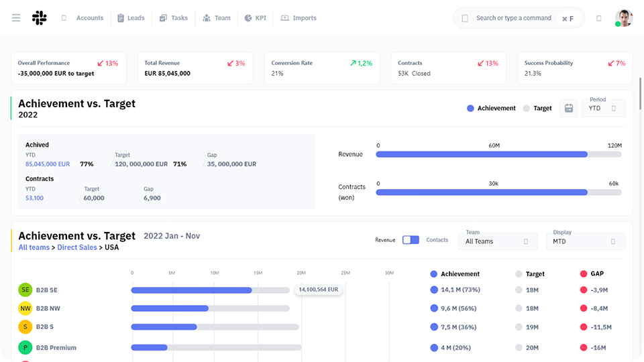
Task: Open the user profile avatar
Action: click(623, 18)
